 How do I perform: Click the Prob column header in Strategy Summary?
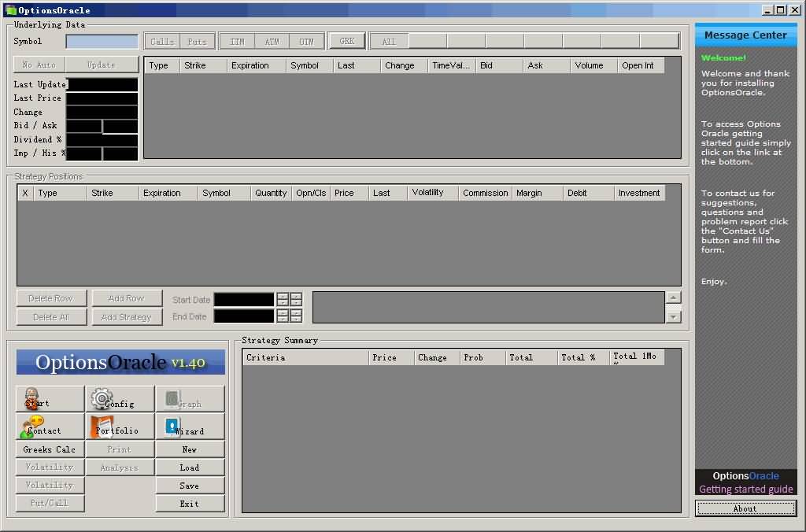[x=482, y=357]
